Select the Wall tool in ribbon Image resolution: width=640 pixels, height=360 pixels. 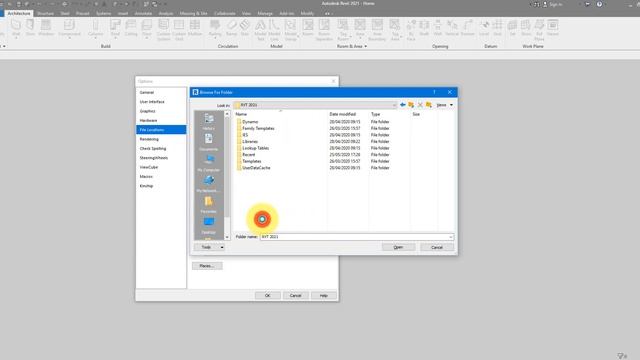coord(16,28)
